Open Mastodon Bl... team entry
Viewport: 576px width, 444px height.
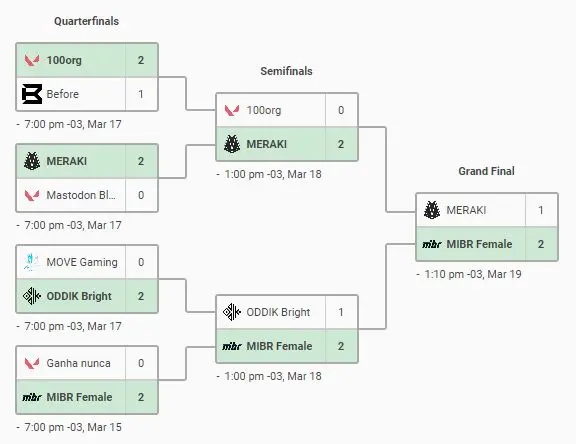(87, 195)
